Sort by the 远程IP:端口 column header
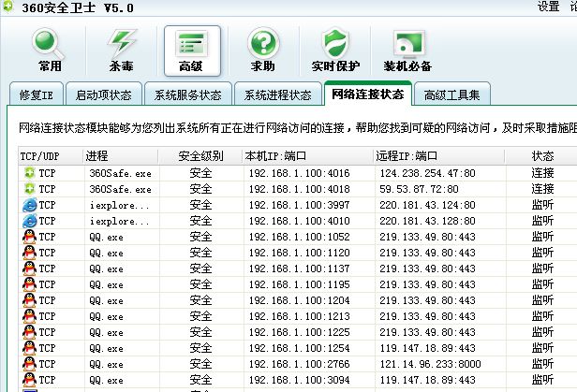This screenshot has width=577, height=392. [x=439, y=156]
